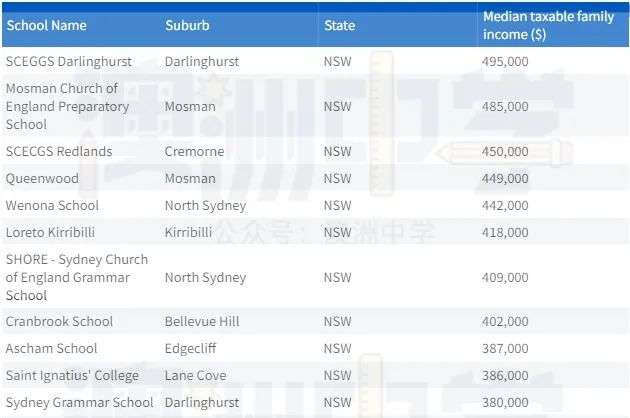Click North Sydney suburb in SHORE row

click(205, 277)
